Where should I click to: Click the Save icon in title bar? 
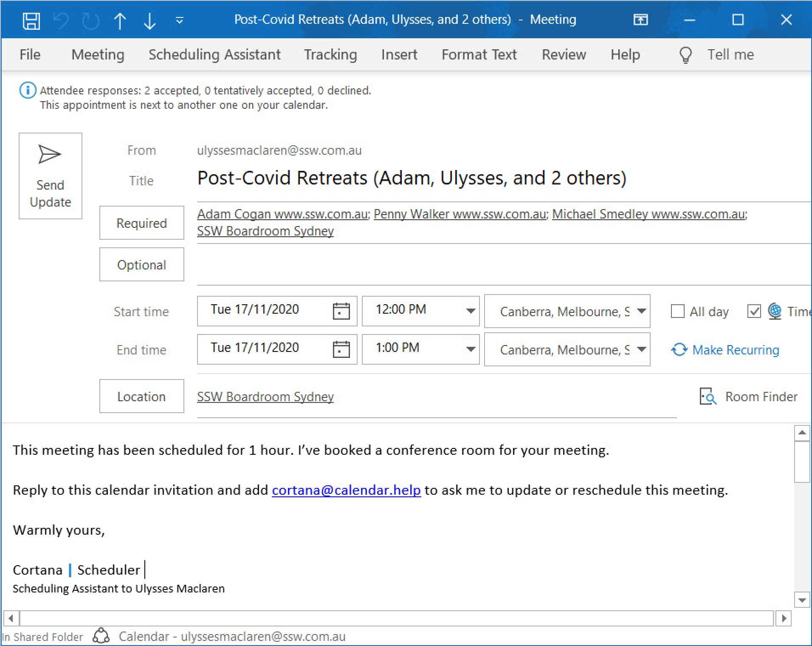tap(31, 20)
